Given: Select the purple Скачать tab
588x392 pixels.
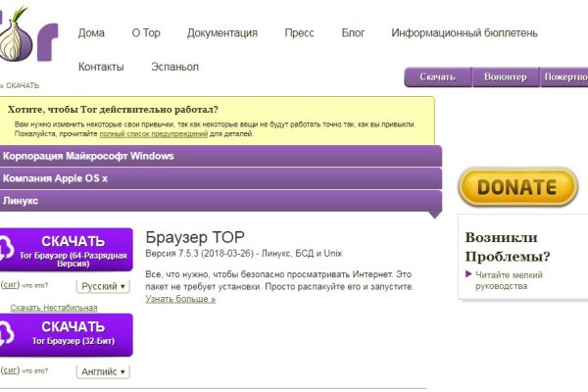Looking at the screenshot, I should [437, 77].
